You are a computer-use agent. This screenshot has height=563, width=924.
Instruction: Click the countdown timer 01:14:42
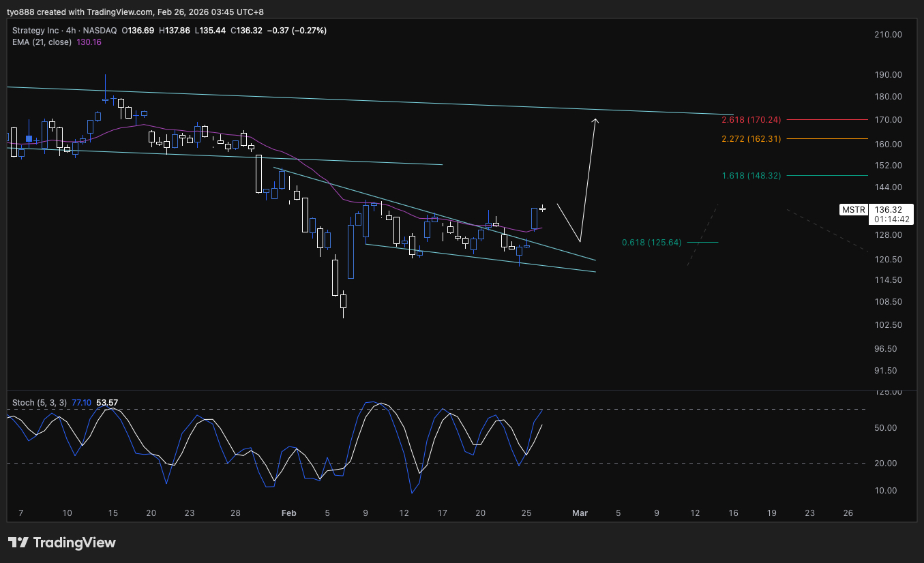coord(891,219)
